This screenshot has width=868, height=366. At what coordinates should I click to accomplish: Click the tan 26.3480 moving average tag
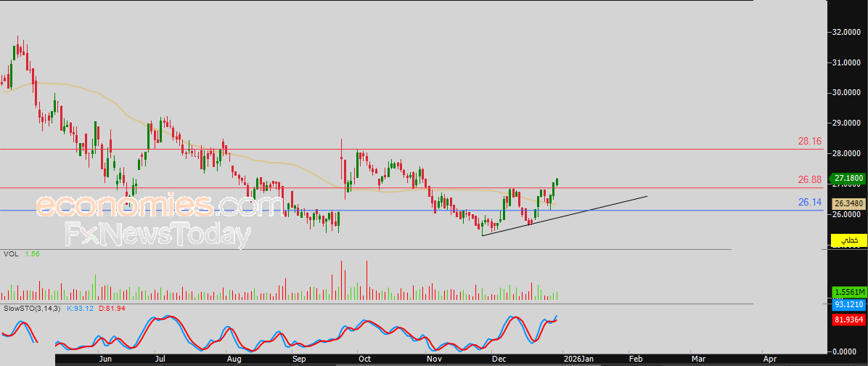coord(848,204)
